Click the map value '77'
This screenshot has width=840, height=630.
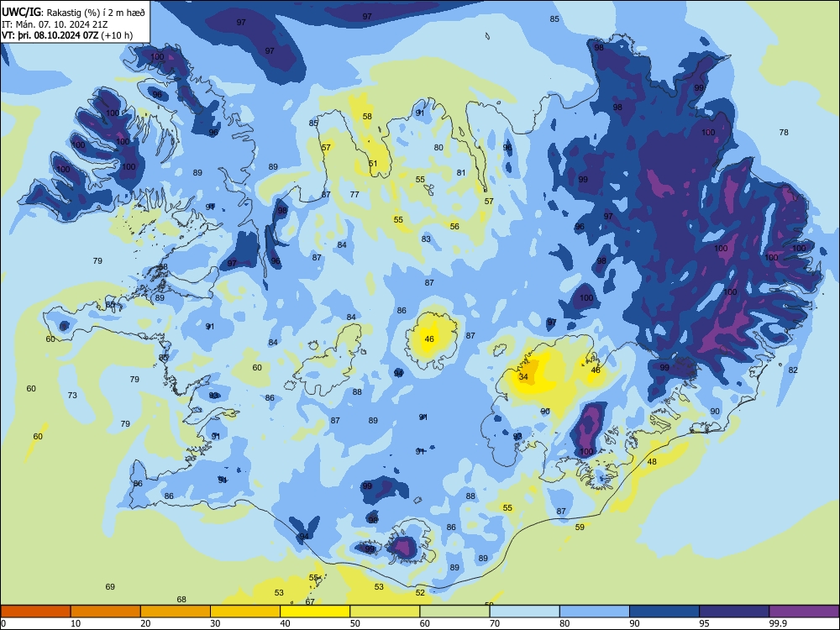(x=354, y=194)
